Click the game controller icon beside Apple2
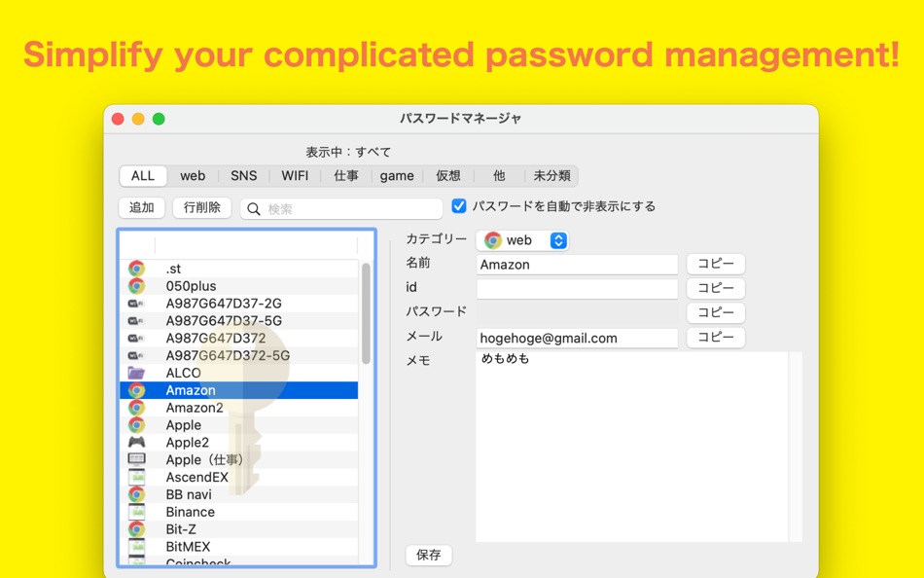This screenshot has width=924, height=578. click(x=137, y=443)
